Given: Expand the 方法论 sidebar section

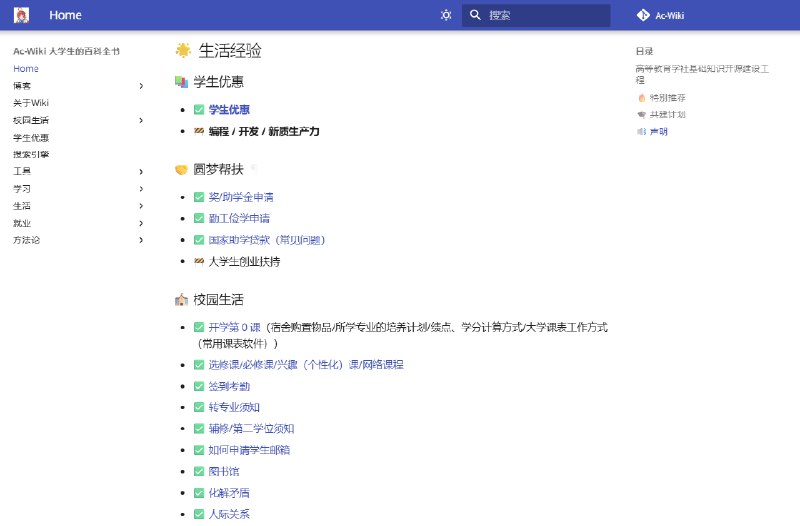Looking at the screenshot, I should pos(141,240).
